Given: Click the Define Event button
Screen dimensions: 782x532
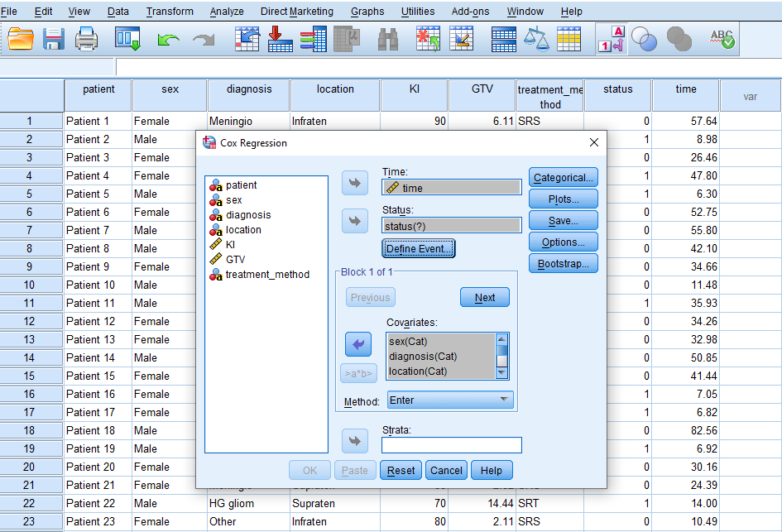Looking at the screenshot, I should pyautogui.click(x=419, y=248).
